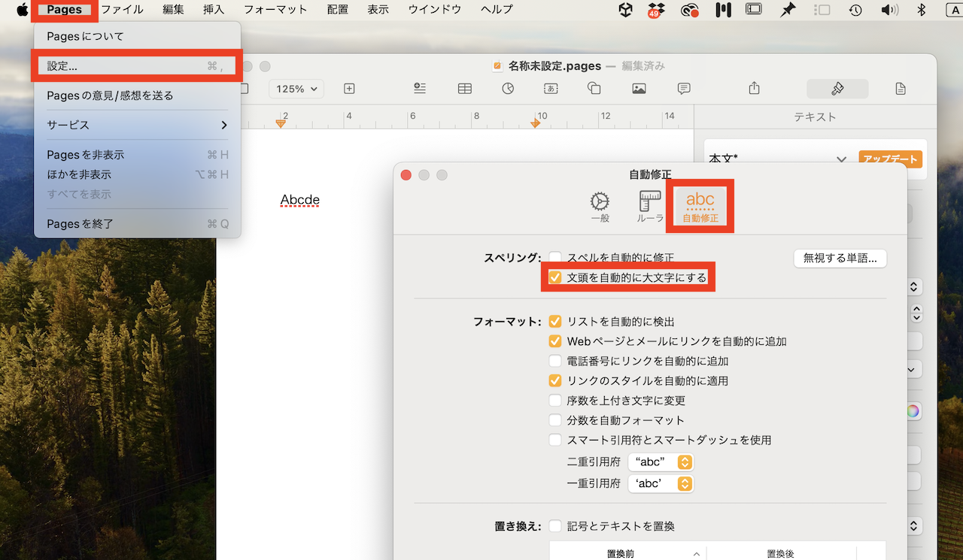Viewport: 963px width, 560px height.
Task: Open the 125% zoom dropdown
Action: point(296,89)
